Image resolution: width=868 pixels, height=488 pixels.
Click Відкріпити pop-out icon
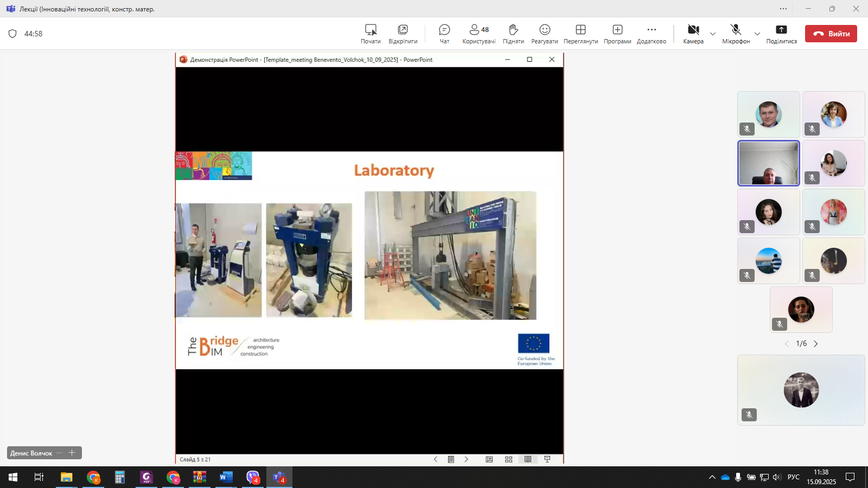403,34
